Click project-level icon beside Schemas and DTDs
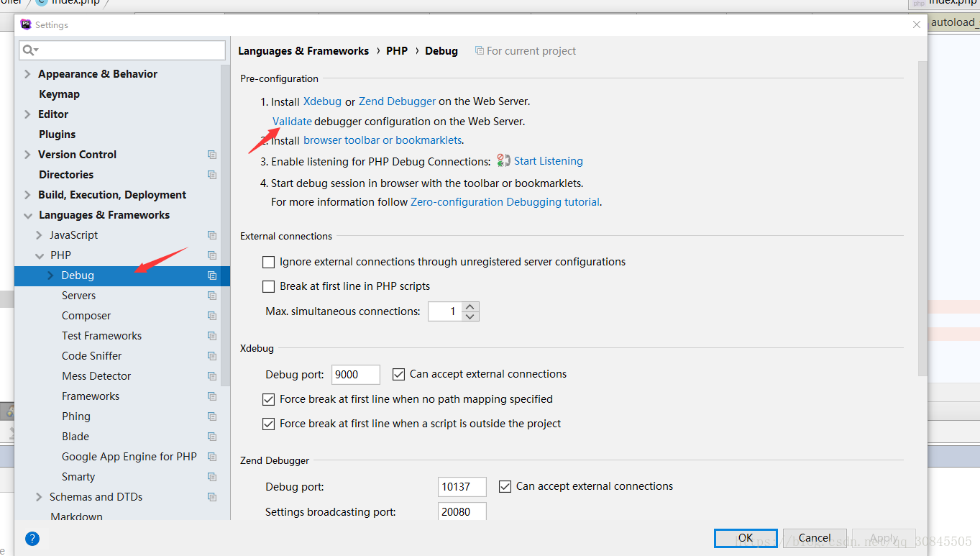Image resolution: width=980 pixels, height=556 pixels. 212,497
